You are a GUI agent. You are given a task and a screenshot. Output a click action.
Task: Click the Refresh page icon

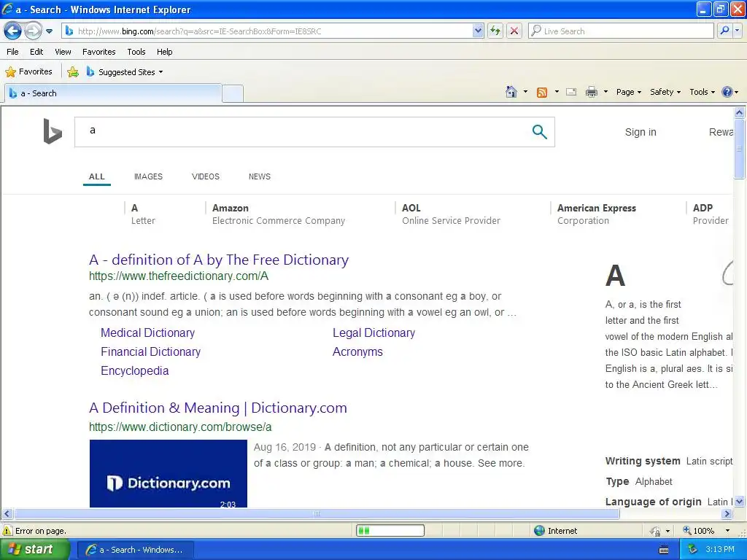point(495,31)
